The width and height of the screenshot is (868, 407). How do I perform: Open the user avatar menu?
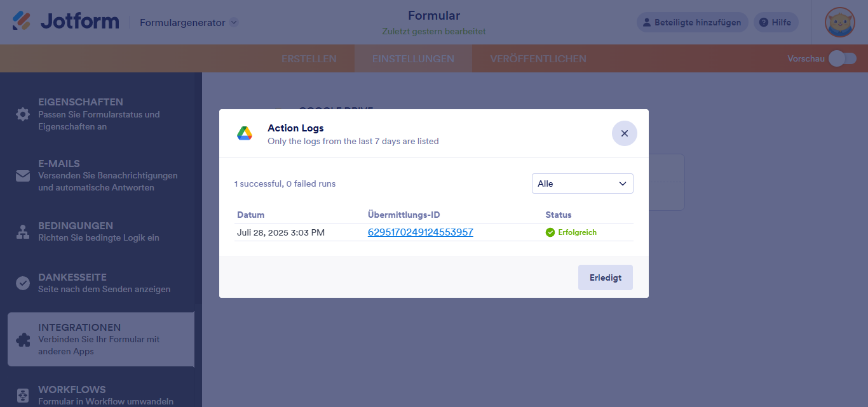point(840,22)
